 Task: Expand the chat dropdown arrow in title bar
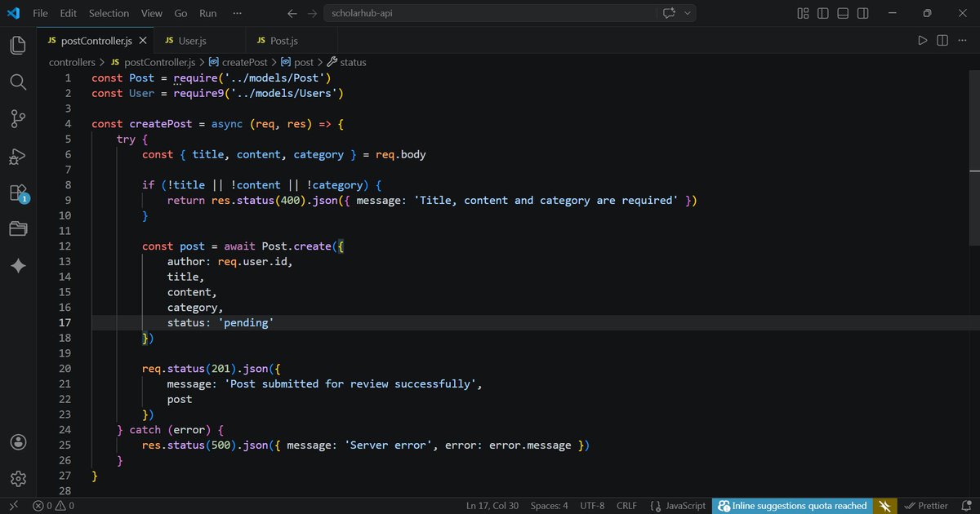tap(688, 13)
